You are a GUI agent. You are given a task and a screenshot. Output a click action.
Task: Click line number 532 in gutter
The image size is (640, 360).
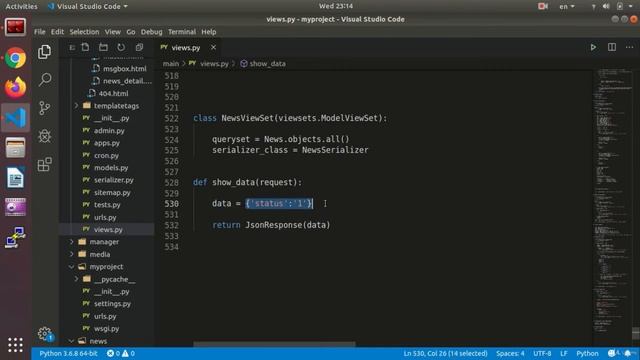[171, 225]
